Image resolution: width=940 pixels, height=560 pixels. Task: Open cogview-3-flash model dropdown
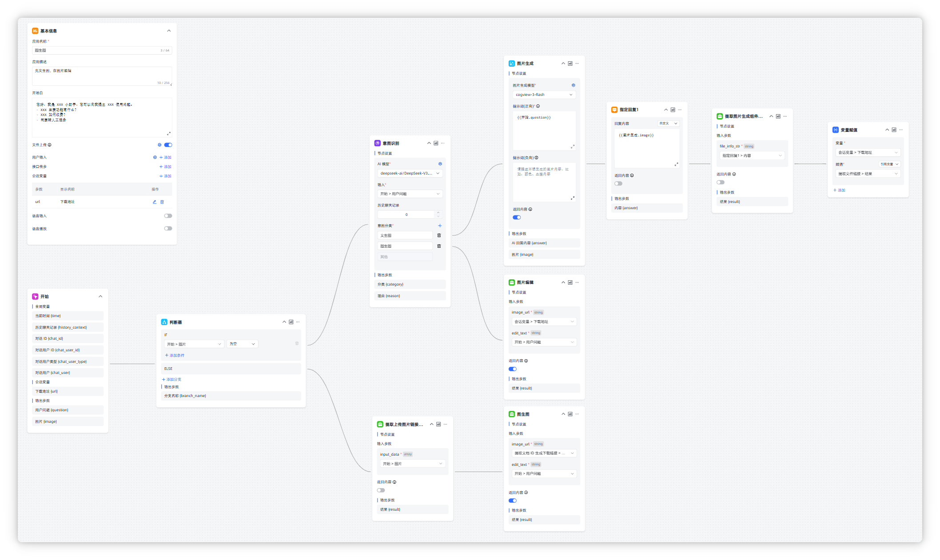point(544,95)
